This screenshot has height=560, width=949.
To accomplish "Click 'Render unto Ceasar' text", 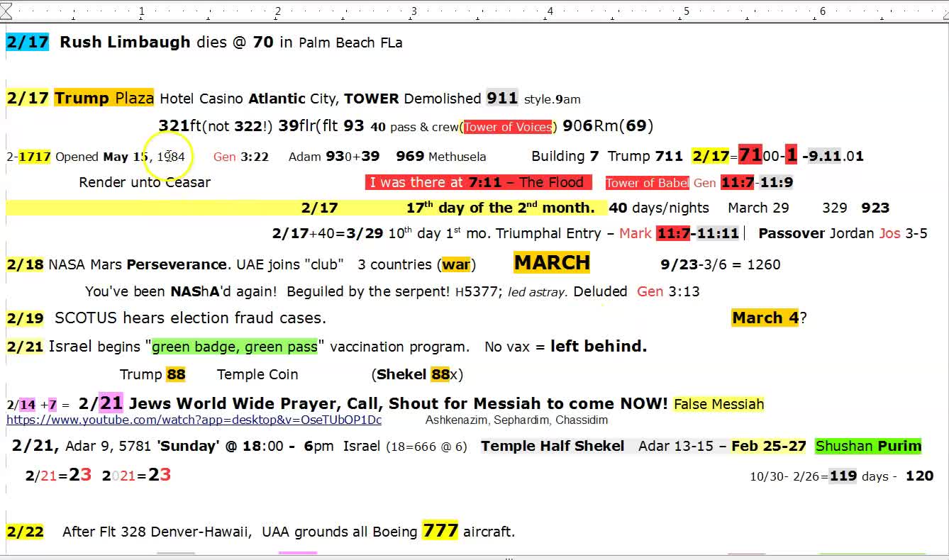I will point(145,182).
